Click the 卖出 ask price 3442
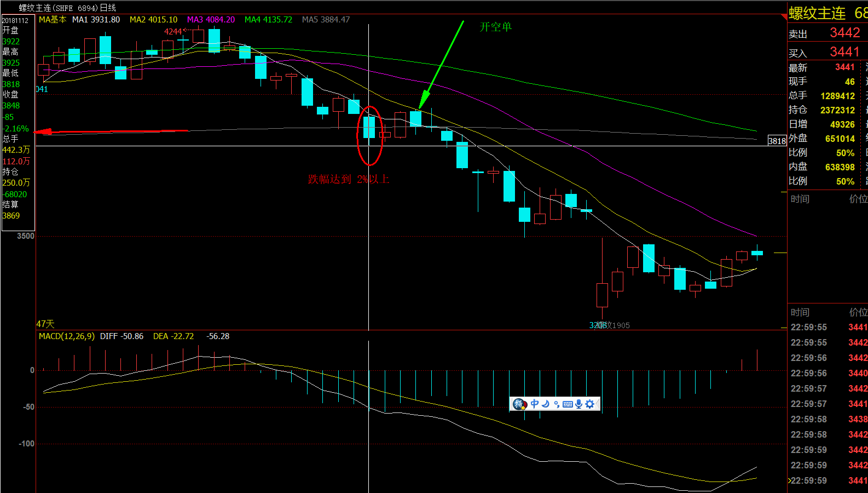868x493 pixels. coord(845,33)
